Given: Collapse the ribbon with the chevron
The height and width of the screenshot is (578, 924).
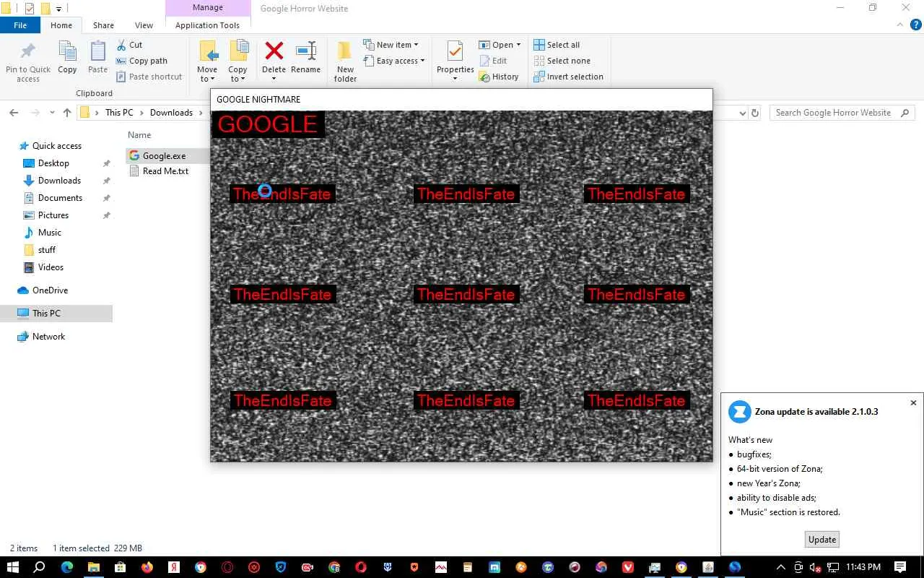Looking at the screenshot, I should pos(899,25).
